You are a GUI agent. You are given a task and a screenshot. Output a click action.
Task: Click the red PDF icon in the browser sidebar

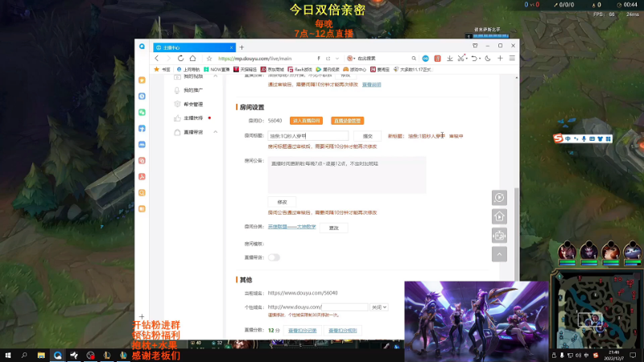[x=142, y=176]
